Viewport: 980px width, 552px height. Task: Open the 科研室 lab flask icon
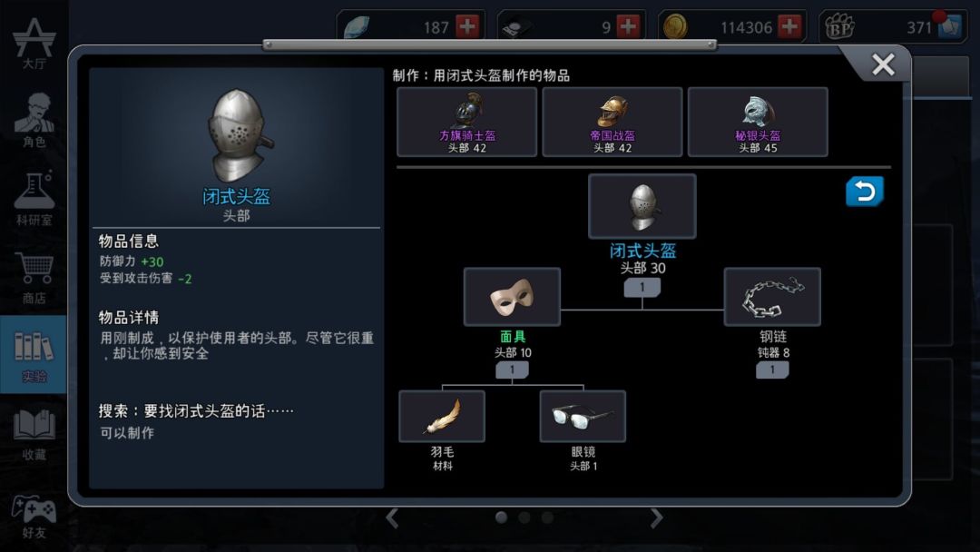point(34,197)
